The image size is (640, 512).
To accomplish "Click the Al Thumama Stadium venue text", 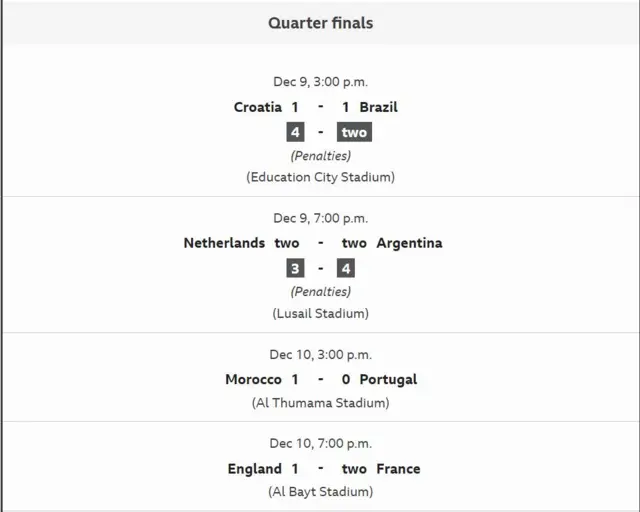I will point(320,403).
